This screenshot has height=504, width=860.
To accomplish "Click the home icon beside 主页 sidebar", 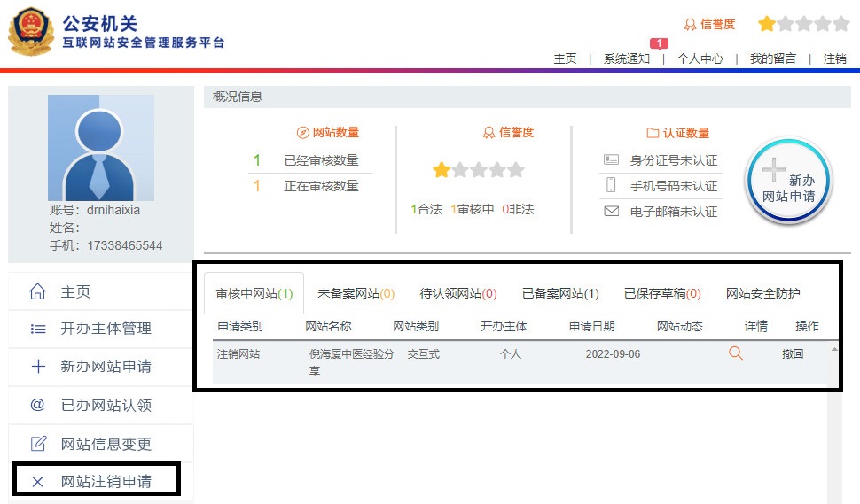I will tap(37, 291).
